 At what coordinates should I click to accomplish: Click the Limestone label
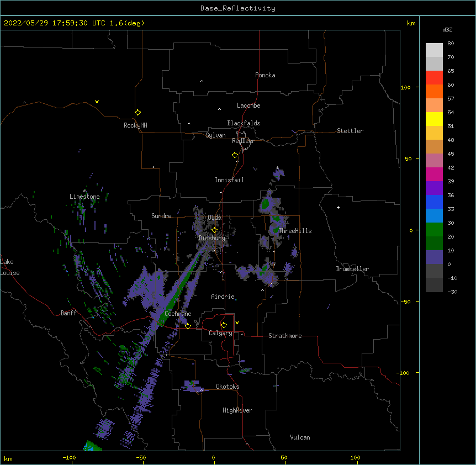[84, 197]
